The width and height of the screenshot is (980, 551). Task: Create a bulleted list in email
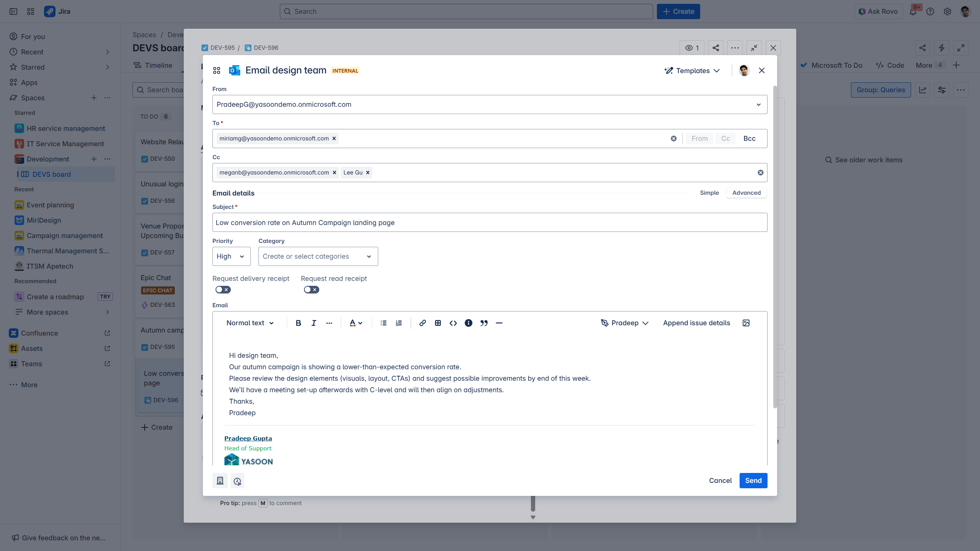pyautogui.click(x=383, y=323)
